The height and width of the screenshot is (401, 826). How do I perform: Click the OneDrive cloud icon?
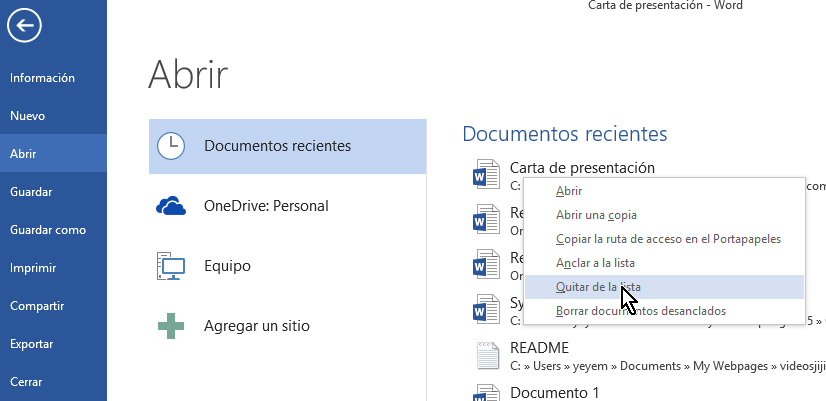click(x=171, y=206)
